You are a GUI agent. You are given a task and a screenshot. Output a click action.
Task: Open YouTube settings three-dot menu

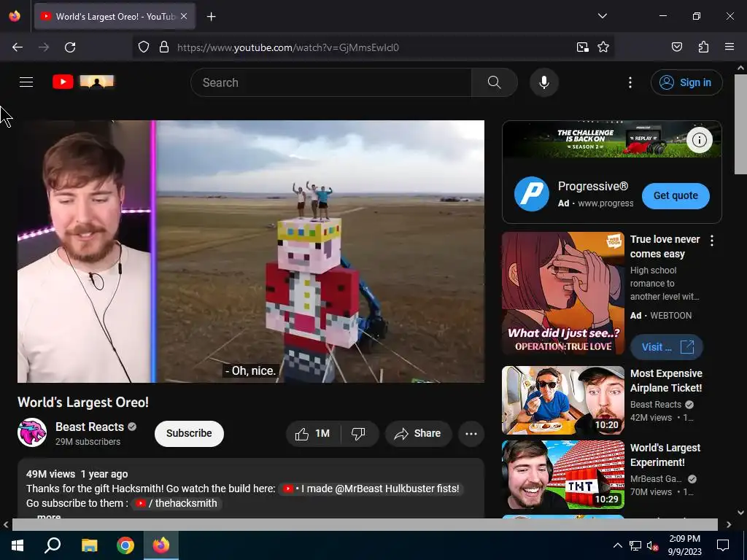630,82
